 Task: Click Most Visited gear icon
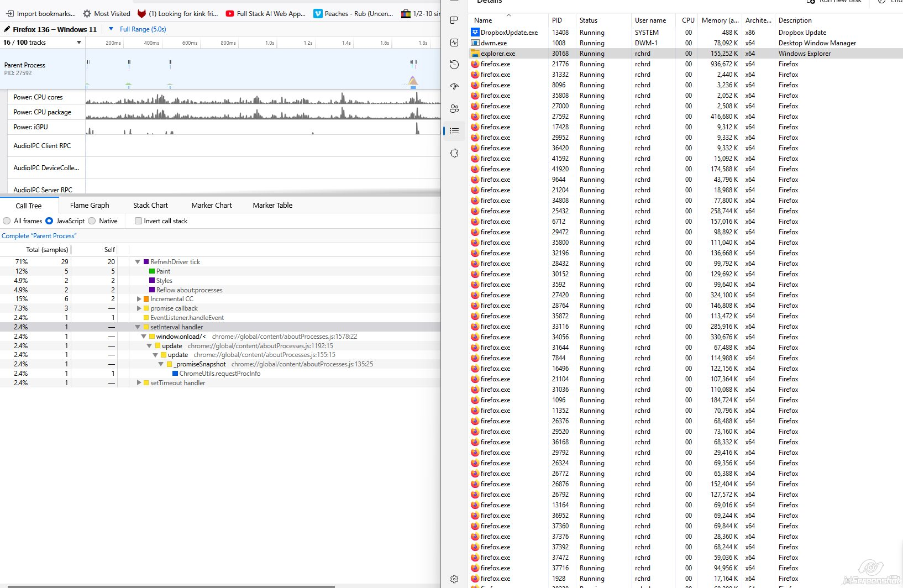tap(87, 14)
